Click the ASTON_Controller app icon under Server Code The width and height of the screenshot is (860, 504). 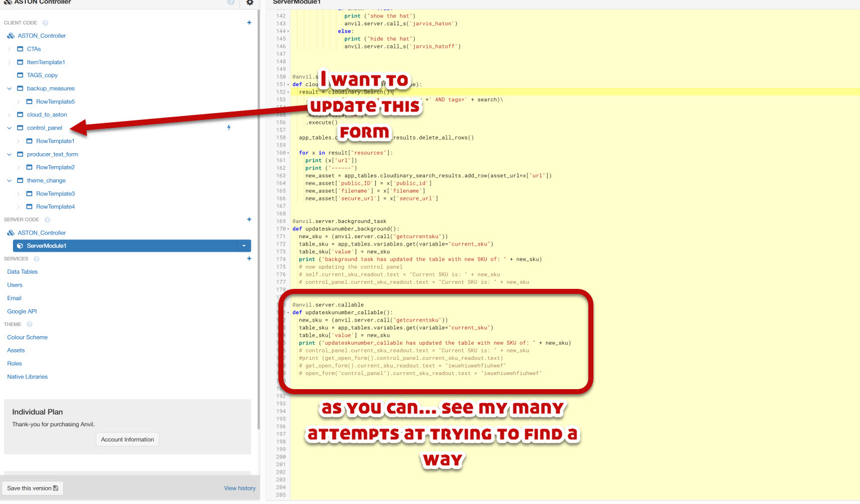tap(10, 233)
